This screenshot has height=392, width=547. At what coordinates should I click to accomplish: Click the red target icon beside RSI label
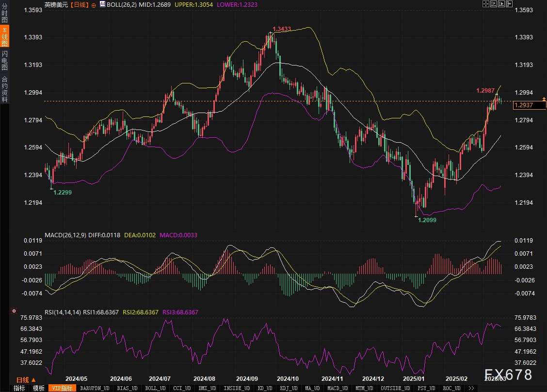click(x=14, y=311)
